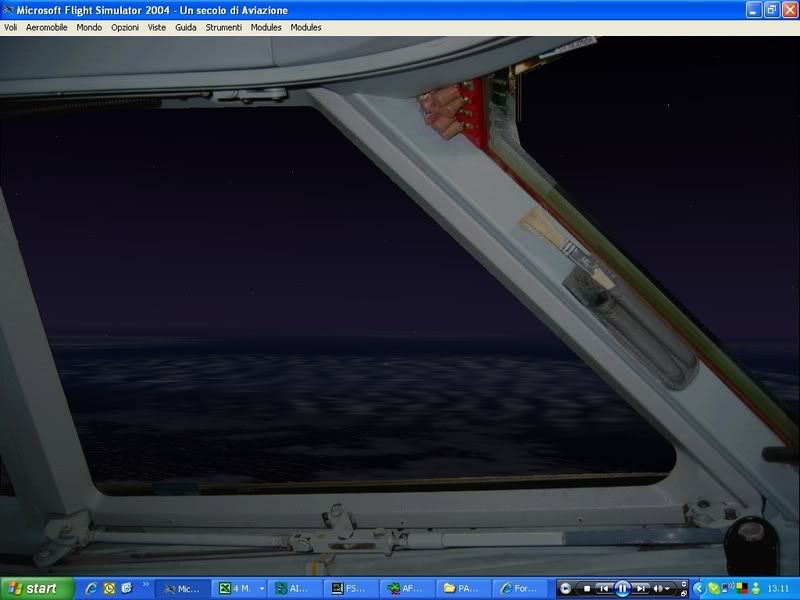Switch to the Mic... Flight Simulator taskbar button
800x600 pixels.
click(x=181, y=589)
